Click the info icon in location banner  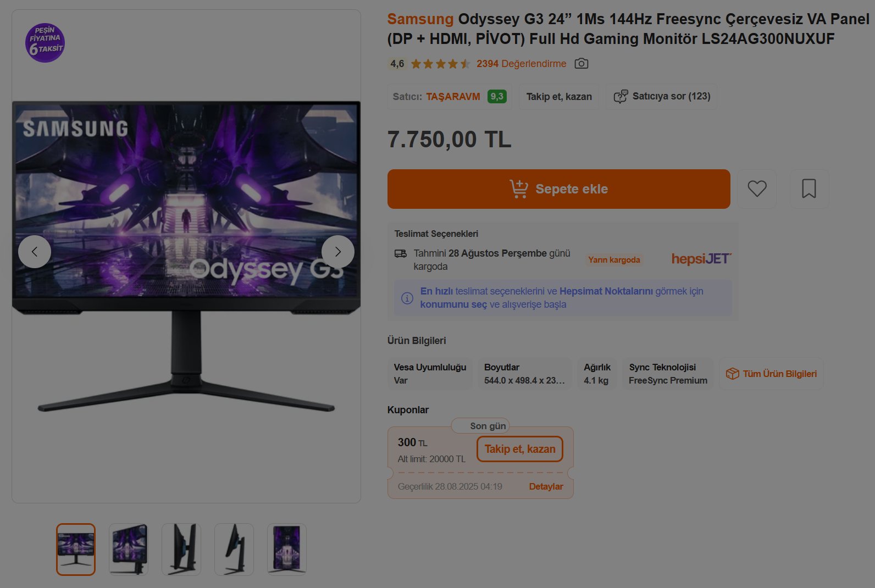pyautogui.click(x=407, y=298)
